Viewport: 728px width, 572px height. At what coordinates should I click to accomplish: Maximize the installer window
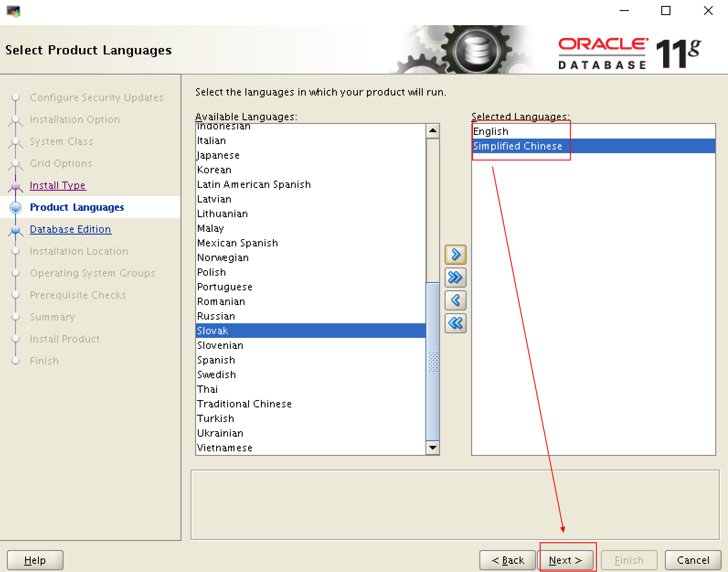click(666, 11)
